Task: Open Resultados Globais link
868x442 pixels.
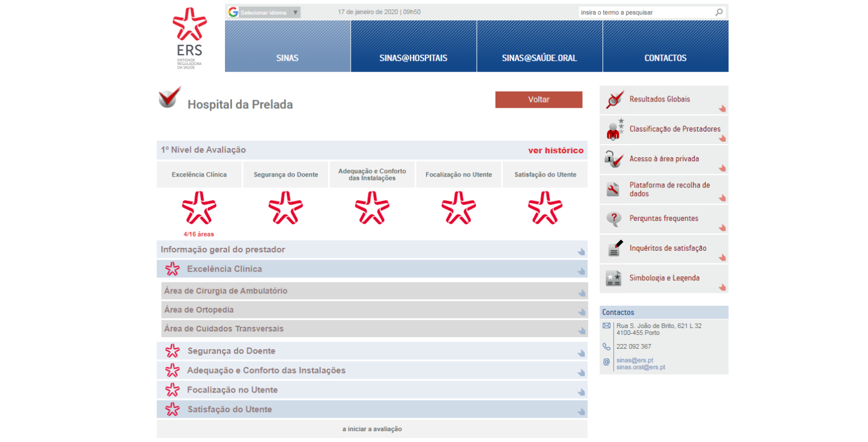Action: [x=660, y=99]
